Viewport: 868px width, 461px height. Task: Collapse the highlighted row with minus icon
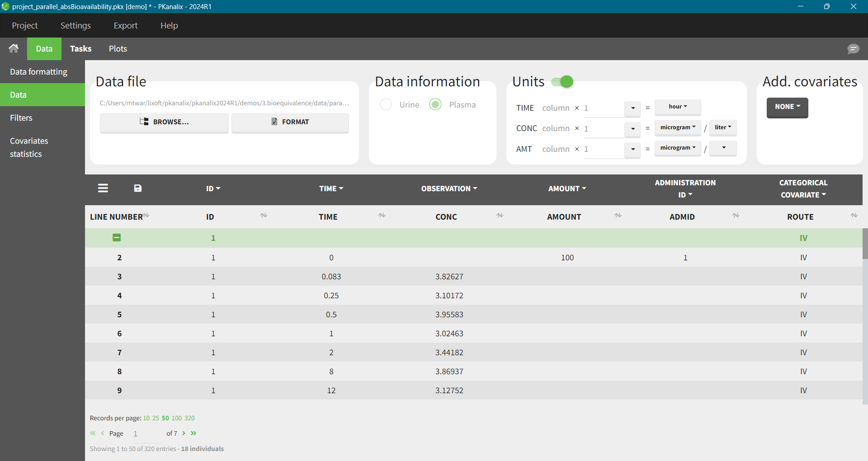[117, 238]
